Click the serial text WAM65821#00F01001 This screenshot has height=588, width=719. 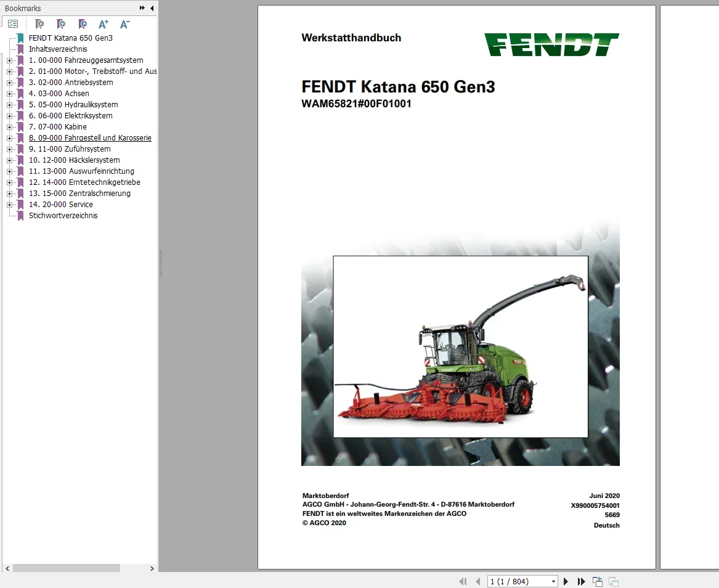coord(356,104)
